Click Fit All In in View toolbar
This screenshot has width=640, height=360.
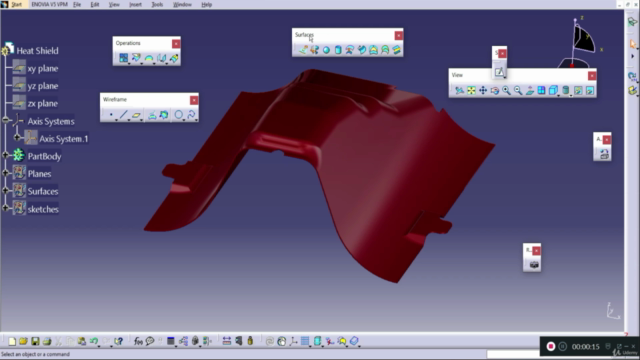[x=471, y=90]
